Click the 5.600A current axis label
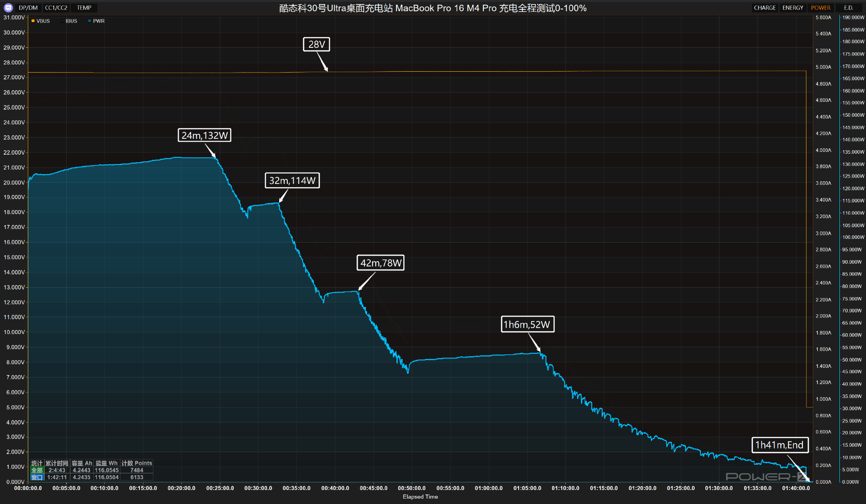The image size is (866, 504). pyautogui.click(x=823, y=18)
